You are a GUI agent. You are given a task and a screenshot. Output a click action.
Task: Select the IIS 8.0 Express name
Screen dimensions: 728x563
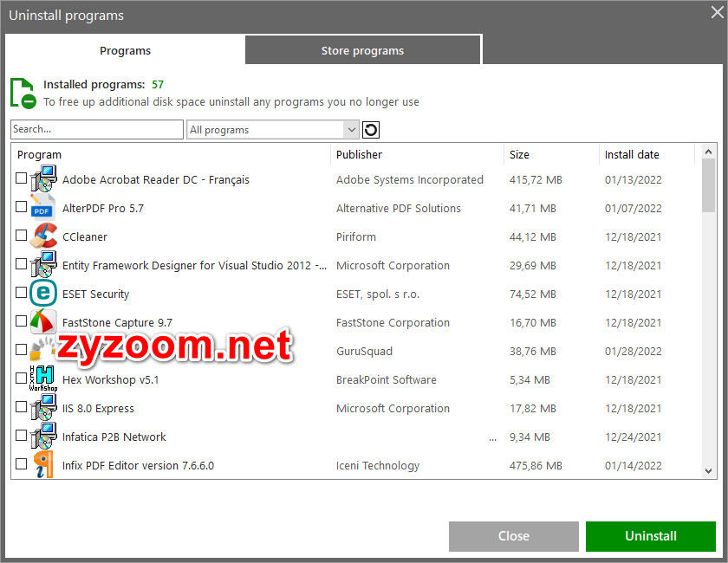coord(98,409)
